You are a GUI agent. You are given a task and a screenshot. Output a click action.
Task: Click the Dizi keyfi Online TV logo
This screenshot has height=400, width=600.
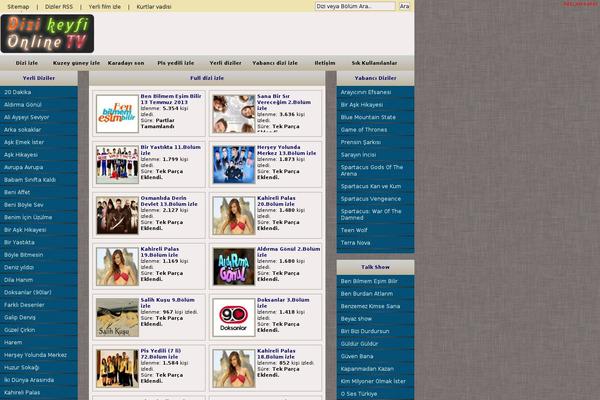(47, 34)
